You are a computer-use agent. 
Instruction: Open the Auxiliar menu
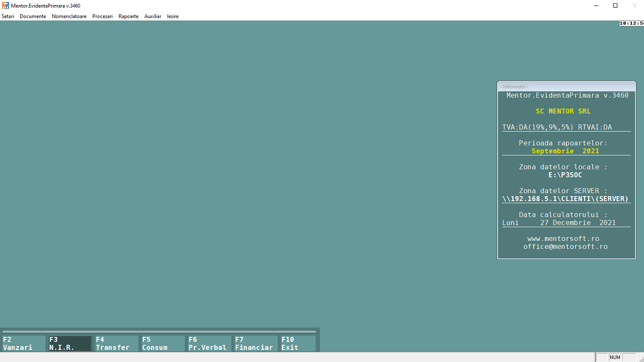(152, 16)
